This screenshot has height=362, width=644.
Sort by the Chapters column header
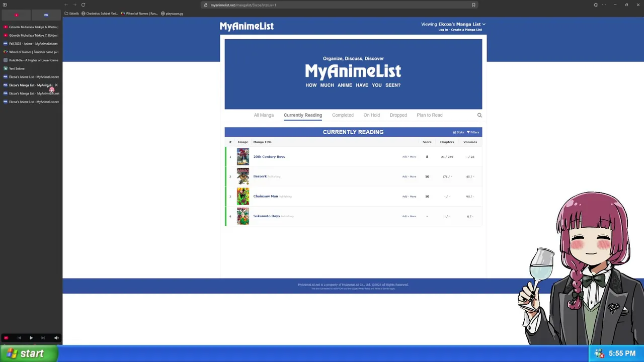447,142
